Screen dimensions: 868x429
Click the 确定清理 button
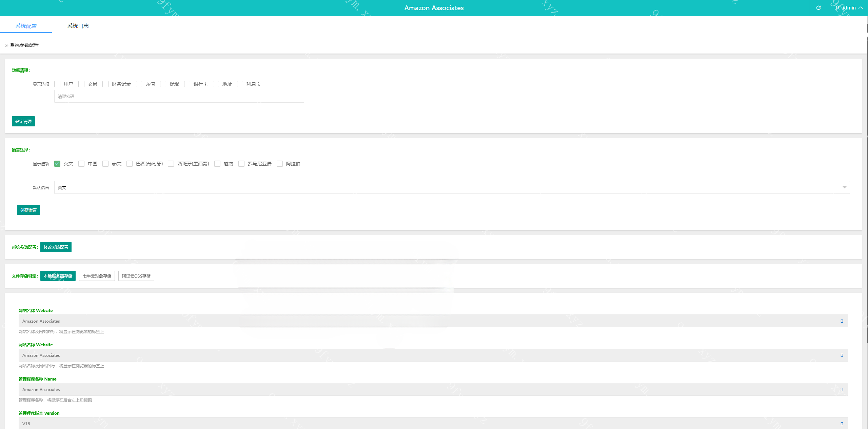23,121
